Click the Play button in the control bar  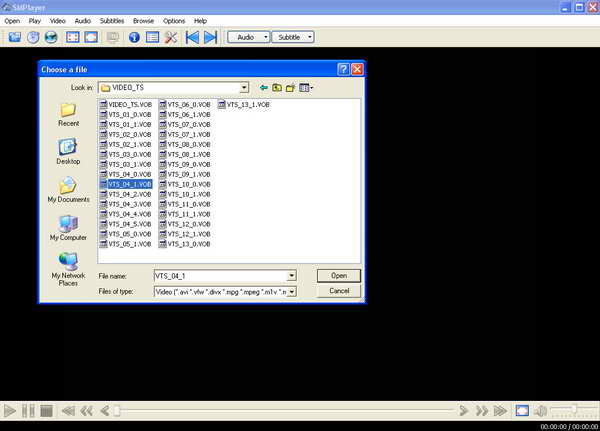(x=10, y=411)
